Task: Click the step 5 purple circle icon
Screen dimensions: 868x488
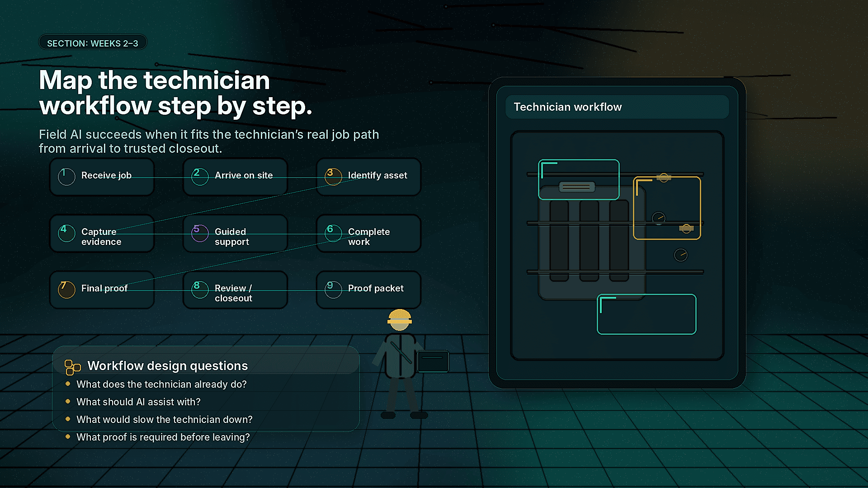Action: coord(200,233)
